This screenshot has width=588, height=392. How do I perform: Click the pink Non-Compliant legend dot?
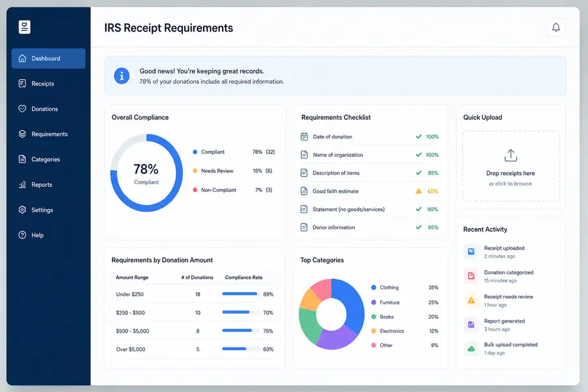(x=195, y=190)
